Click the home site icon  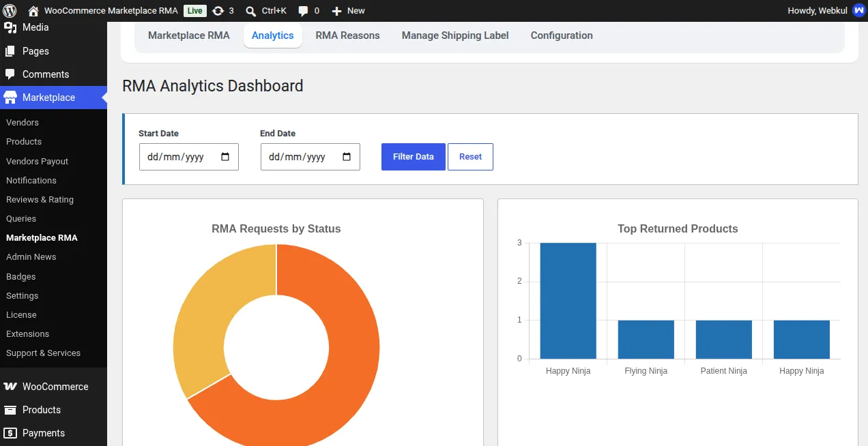click(x=33, y=11)
